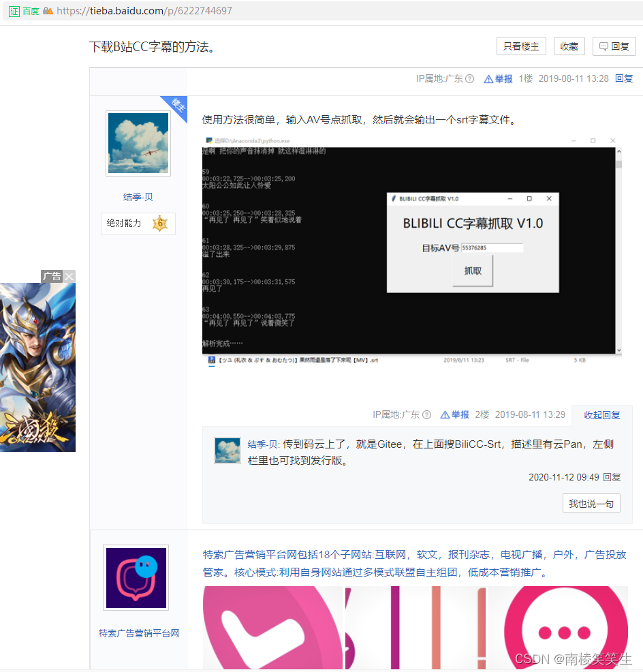
Task: Click the 绝对能力 level 6 badge
Action: (x=138, y=224)
